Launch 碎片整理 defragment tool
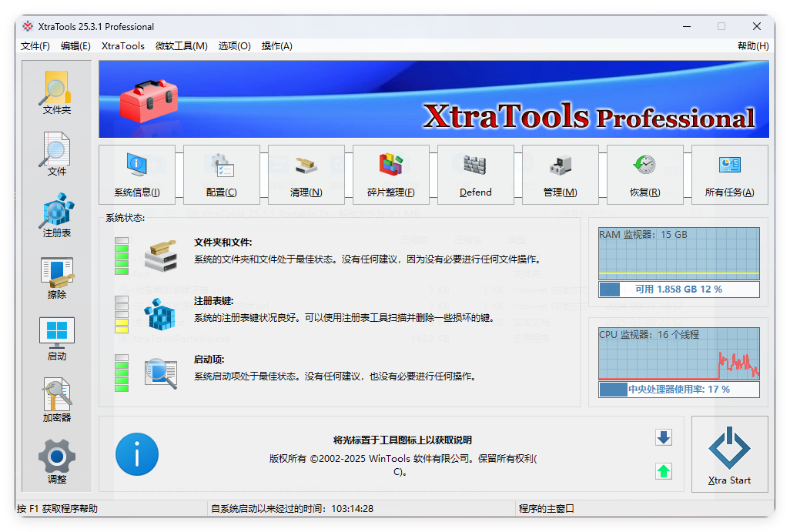The width and height of the screenshot is (790, 532). [x=390, y=175]
